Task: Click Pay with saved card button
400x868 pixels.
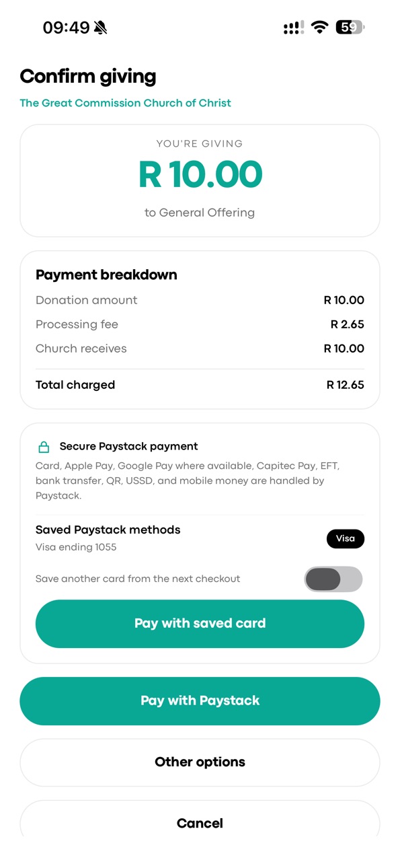Action: (200, 624)
